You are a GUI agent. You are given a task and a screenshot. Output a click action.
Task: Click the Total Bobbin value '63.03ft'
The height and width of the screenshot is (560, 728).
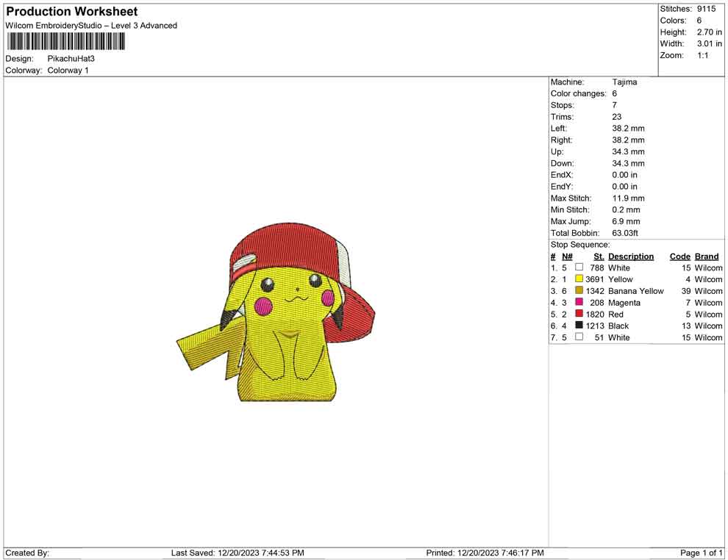click(625, 233)
